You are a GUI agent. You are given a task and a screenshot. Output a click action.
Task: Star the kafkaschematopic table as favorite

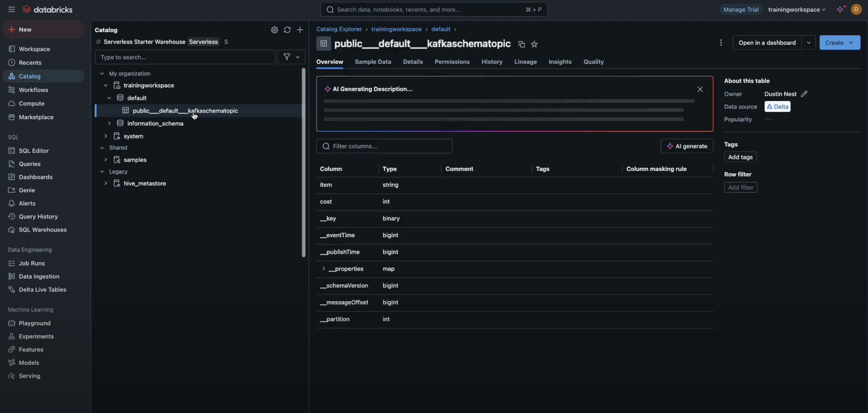click(534, 44)
